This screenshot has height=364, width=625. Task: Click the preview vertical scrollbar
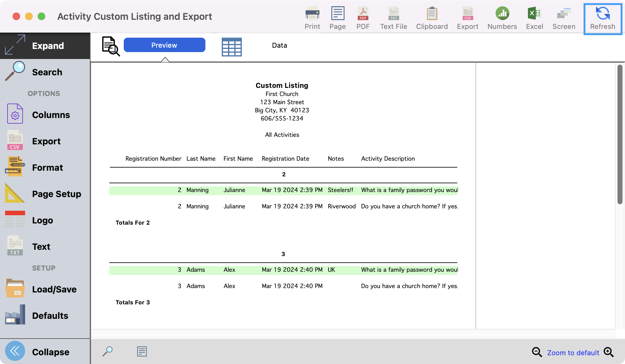click(x=619, y=135)
